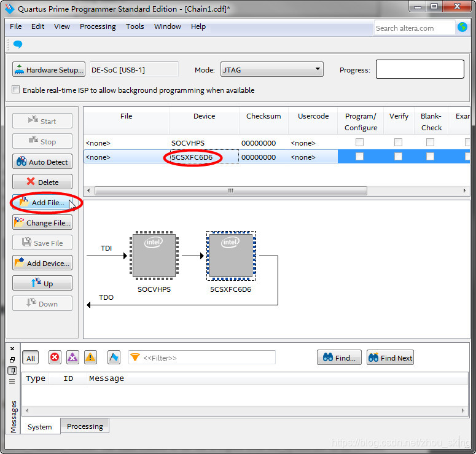Click Find Next button

pos(390,358)
